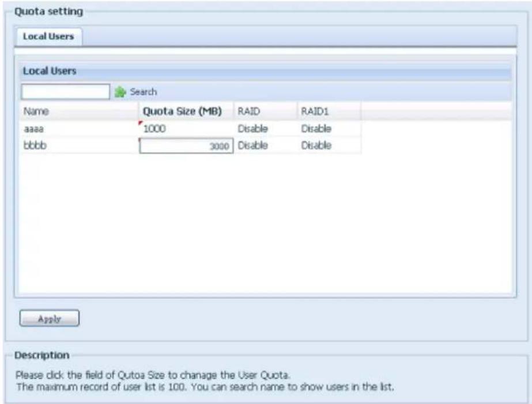Click the RAID1 column header
The height and width of the screenshot is (404, 532).
pos(329,111)
